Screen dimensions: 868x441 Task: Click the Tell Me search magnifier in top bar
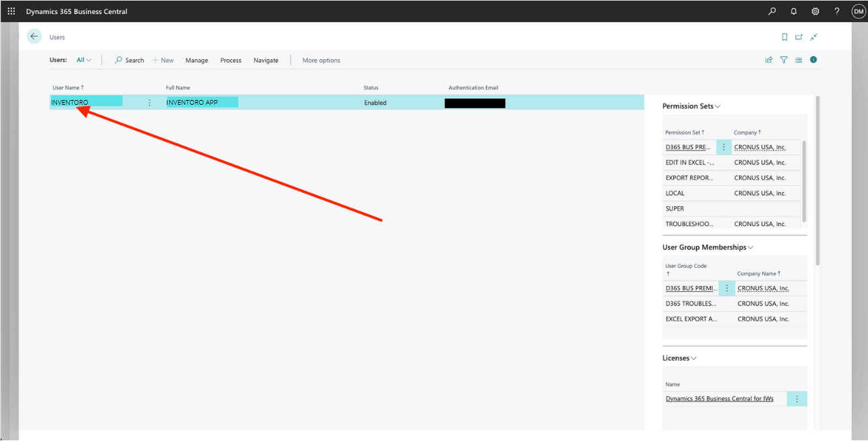[772, 11]
